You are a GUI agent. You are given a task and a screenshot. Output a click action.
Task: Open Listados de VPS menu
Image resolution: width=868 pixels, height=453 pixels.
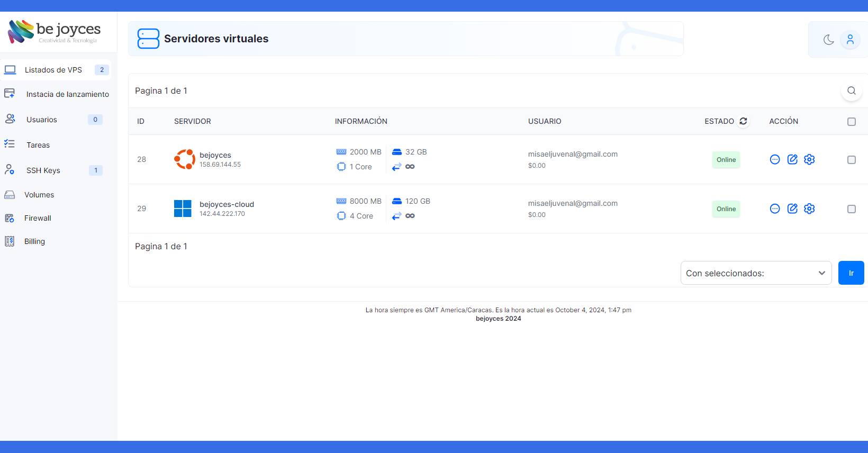click(x=53, y=70)
